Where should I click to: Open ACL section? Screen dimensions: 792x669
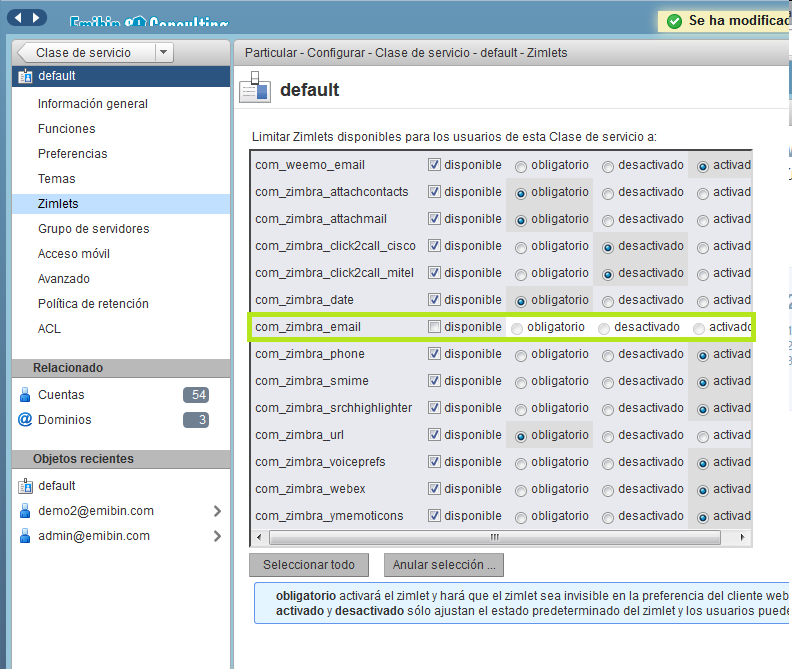[x=49, y=329]
